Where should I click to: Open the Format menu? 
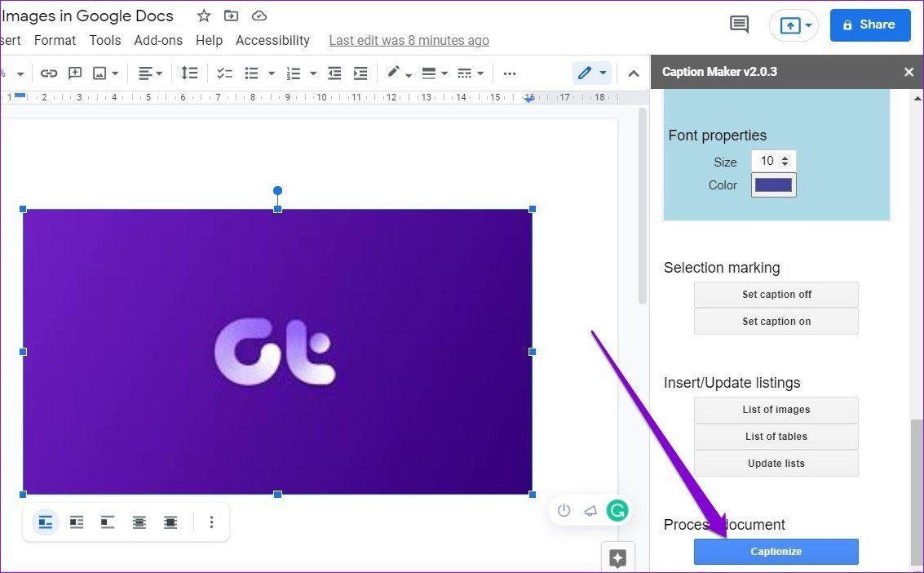click(55, 40)
